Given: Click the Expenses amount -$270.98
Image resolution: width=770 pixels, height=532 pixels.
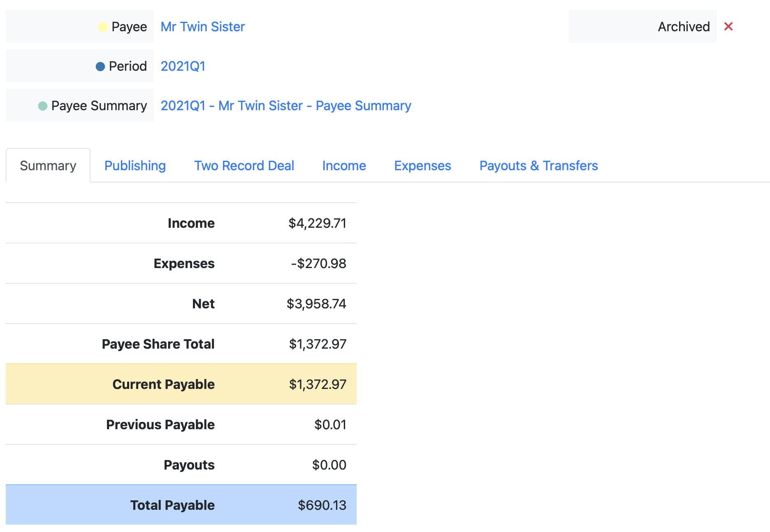Looking at the screenshot, I should [318, 264].
